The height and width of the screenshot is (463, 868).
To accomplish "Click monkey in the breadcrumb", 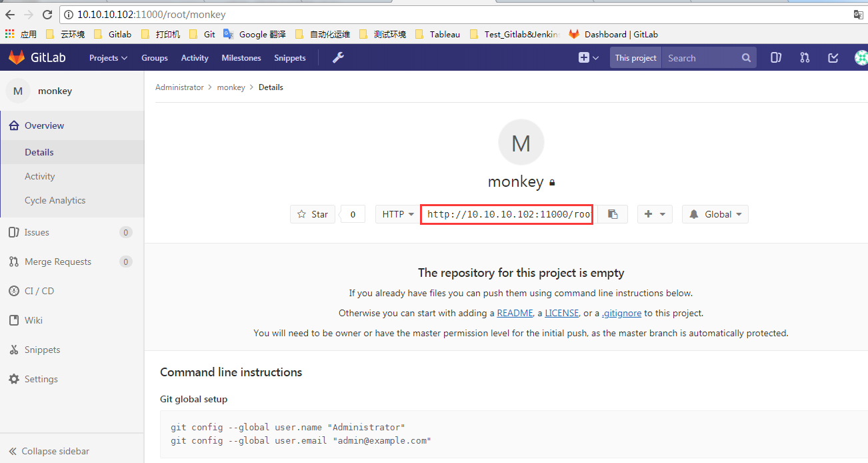I will tap(231, 87).
